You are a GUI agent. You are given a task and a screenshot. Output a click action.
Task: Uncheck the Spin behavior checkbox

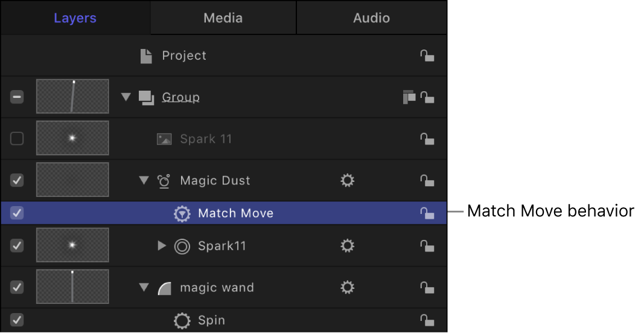17,320
